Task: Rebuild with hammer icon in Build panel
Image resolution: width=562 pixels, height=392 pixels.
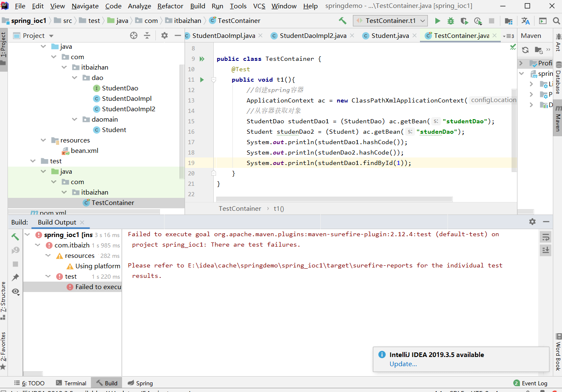Action: (15, 237)
